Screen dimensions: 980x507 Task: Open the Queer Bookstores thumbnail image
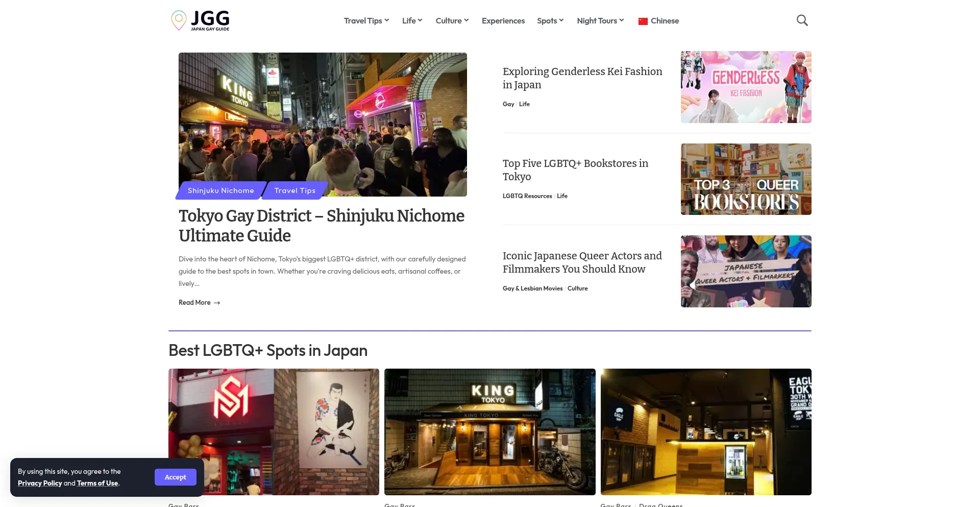click(746, 179)
